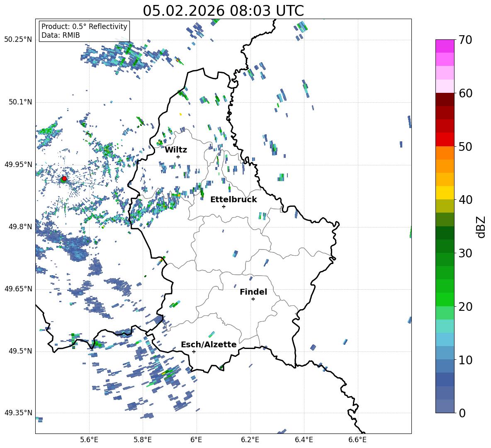This screenshot has width=491, height=448.
Task: Click the Wiltz city label
Action: tap(176, 150)
